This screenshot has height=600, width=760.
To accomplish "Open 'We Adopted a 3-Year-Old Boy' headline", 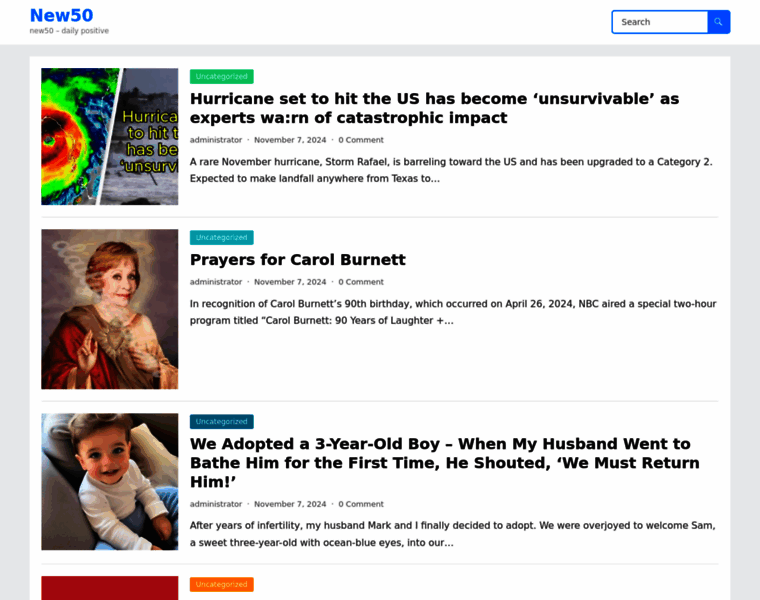I will click(444, 463).
